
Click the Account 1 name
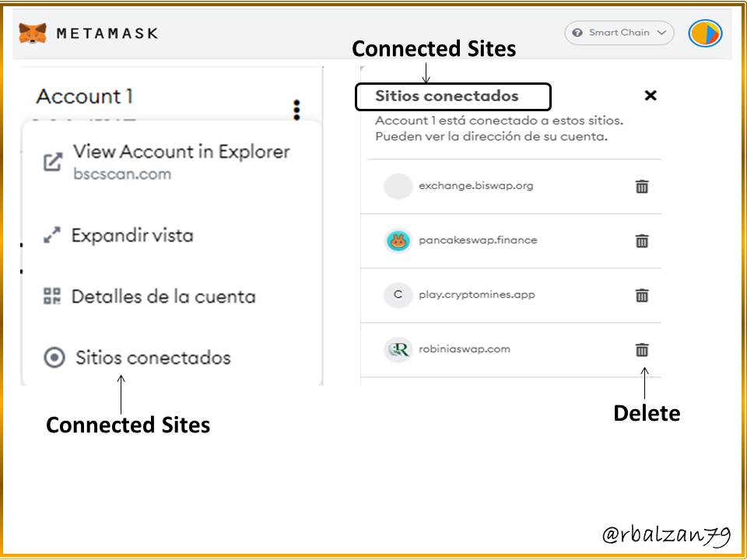[x=84, y=96]
